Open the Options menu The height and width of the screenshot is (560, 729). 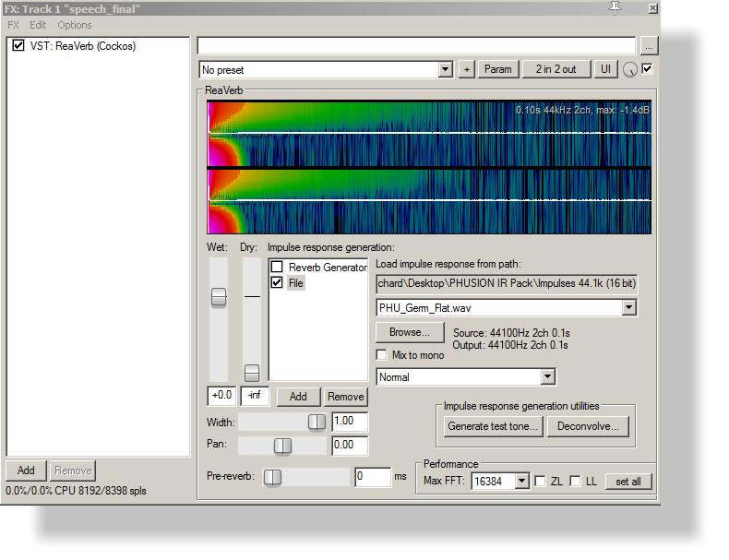tap(75, 25)
